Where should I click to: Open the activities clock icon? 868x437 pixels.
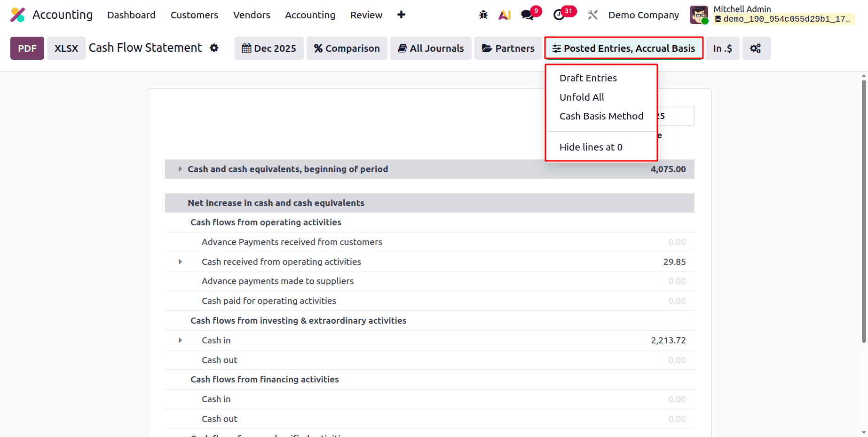[560, 15]
